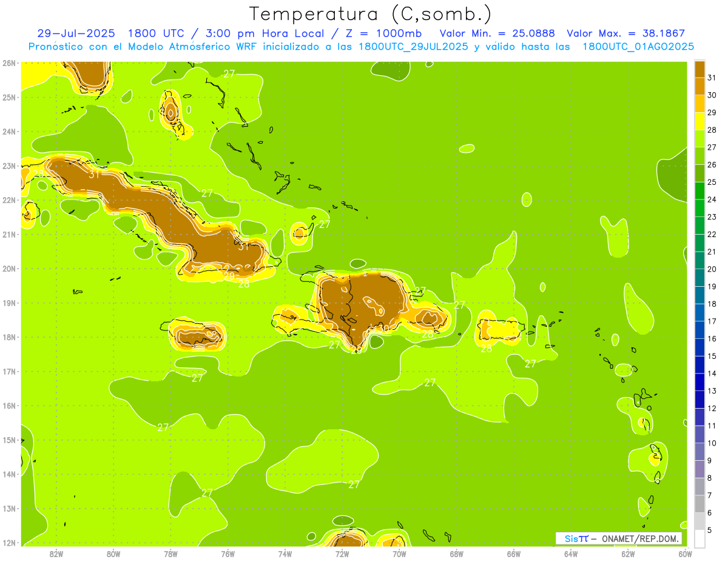Click the "66W" longitude label
728x562 pixels.
coord(514,554)
